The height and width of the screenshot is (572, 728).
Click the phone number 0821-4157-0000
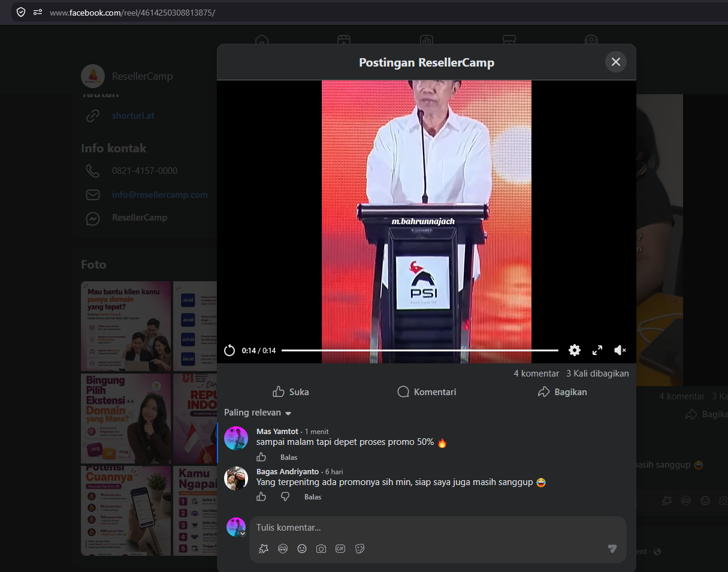coord(144,171)
